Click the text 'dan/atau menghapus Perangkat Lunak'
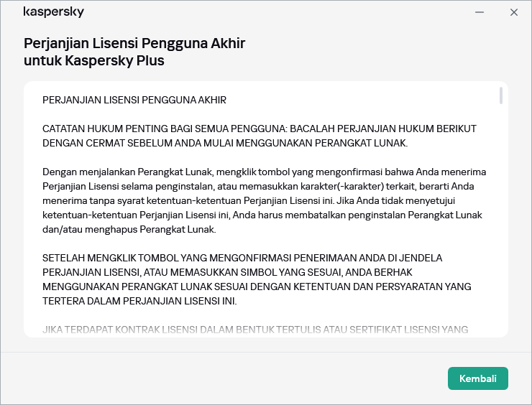532x405 pixels. coord(129,230)
